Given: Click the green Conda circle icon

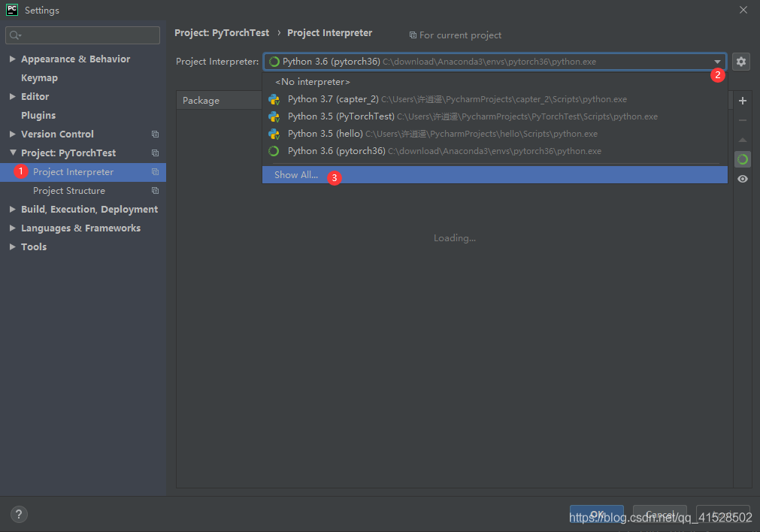Looking at the screenshot, I should point(743,159).
